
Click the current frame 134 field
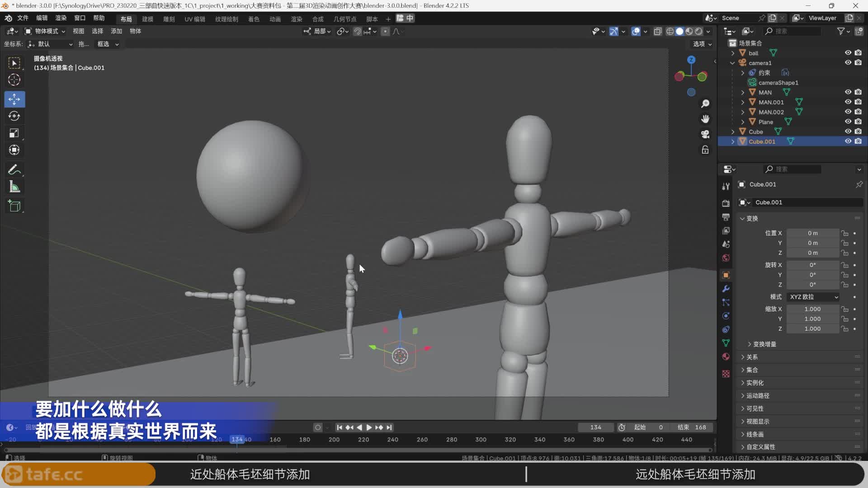pyautogui.click(x=596, y=427)
